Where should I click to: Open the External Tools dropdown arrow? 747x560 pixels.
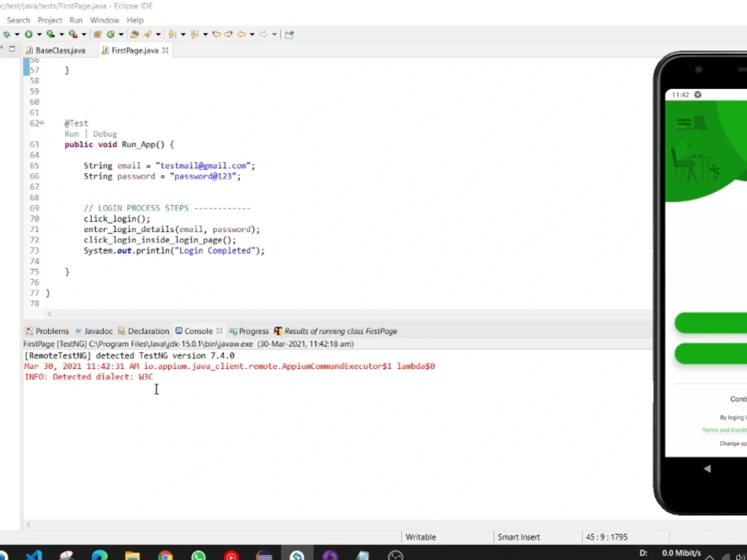84,34
